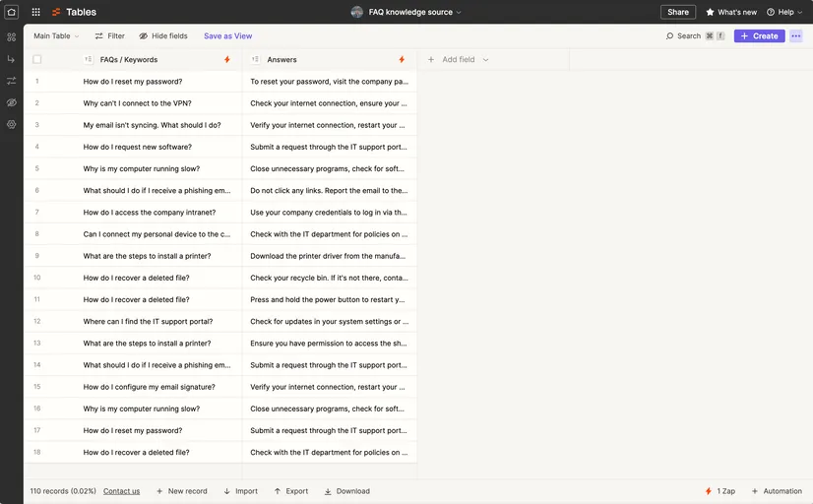Open the What's new menu
Viewport: 813px width, 504px height.
(x=731, y=12)
